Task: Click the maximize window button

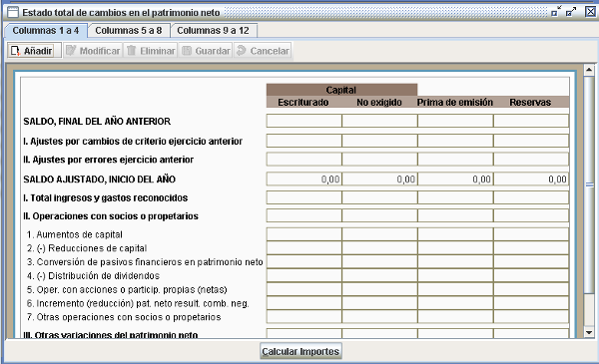Action: pyautogui.click(x=571, y=11)
